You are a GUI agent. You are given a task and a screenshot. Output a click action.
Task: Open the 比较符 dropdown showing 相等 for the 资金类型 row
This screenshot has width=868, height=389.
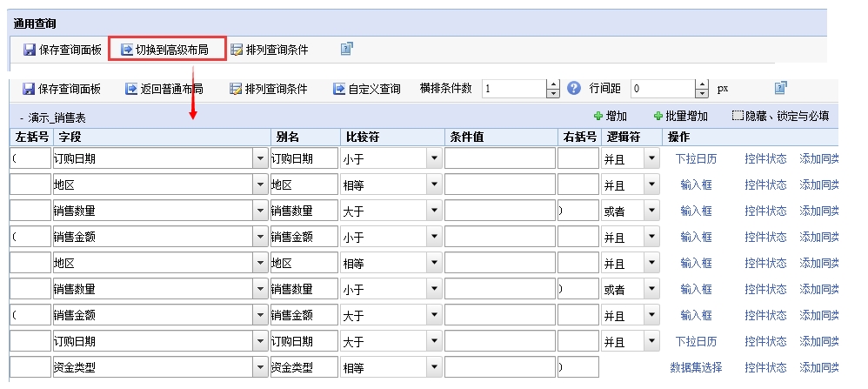coord(435,367)
